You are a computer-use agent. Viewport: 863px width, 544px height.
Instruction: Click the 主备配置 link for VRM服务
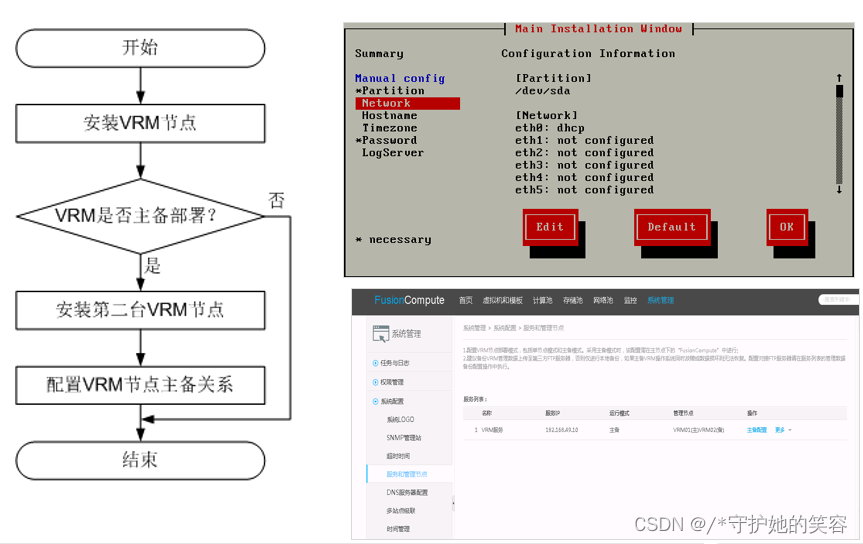756,430
